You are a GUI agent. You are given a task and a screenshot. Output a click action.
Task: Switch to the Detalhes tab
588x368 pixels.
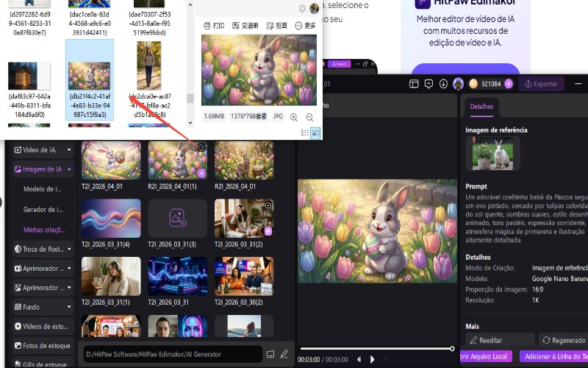(481, 106)
